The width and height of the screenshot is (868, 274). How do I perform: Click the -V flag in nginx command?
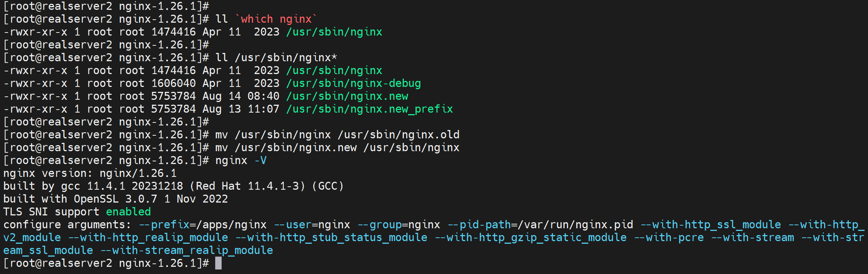(x=260, y=160)
